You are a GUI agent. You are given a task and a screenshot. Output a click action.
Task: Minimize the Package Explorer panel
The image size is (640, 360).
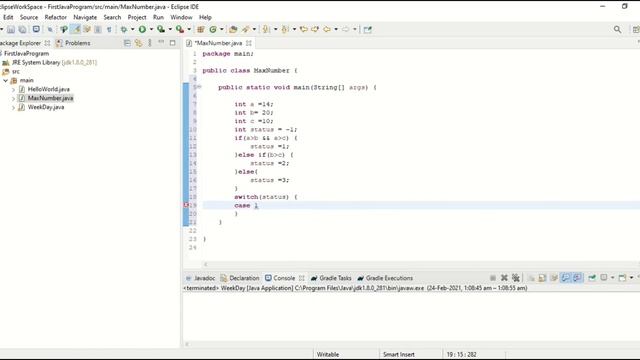pos(161,42)
